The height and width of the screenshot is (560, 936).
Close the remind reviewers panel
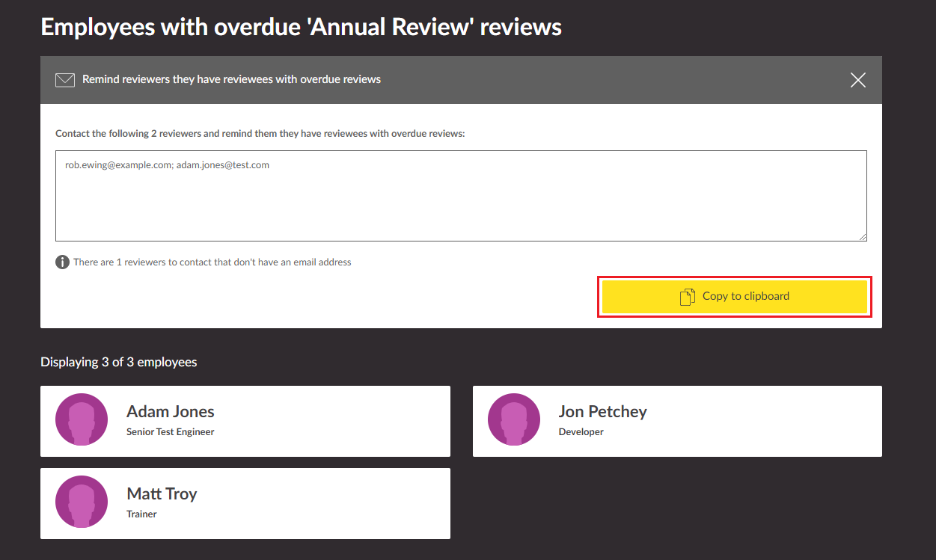tap(857, 80)
